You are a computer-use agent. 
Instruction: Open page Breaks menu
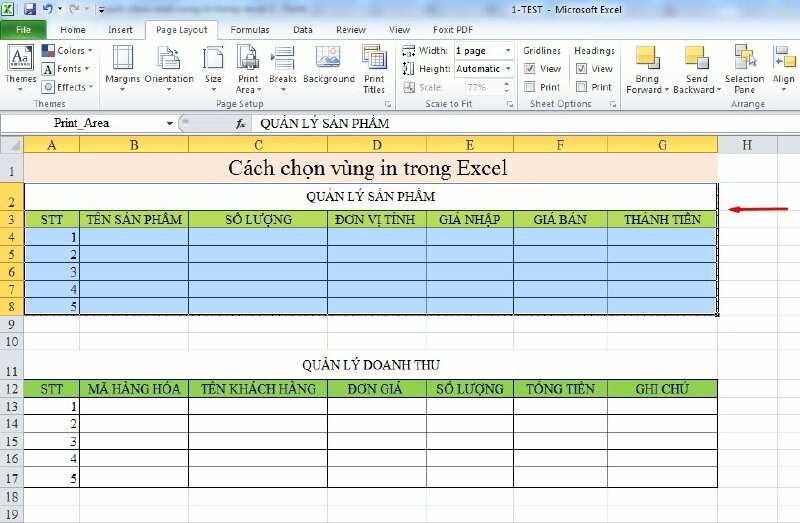(x=283, y=68)
